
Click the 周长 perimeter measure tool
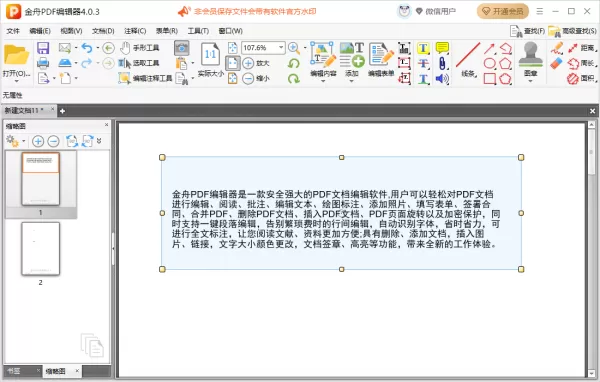581,63
